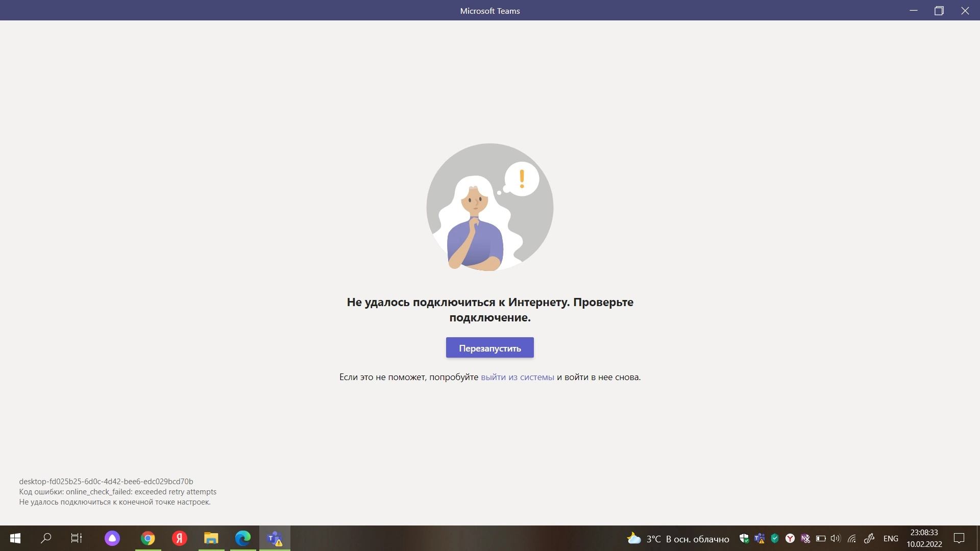Open Google Chrome from taskbar
This screenshot has width=980, height=551.
pyautogui.click(x=148, y=538)
